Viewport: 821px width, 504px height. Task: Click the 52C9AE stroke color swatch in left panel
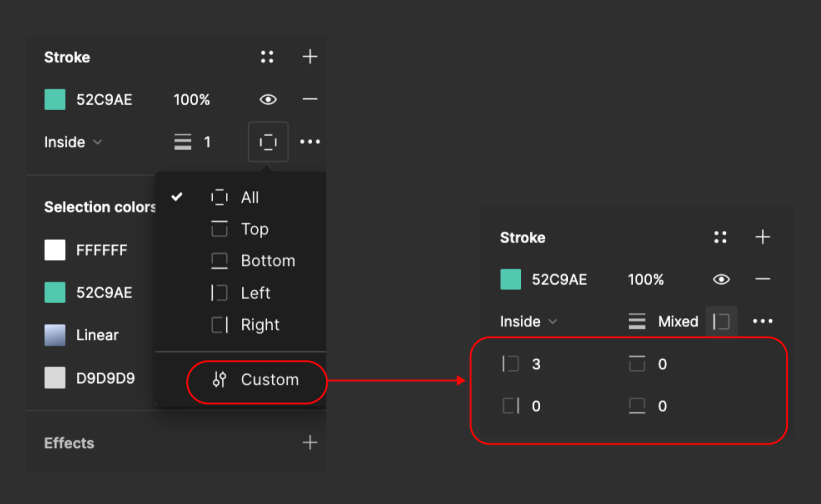pyautogui.click(x=55, y=99)
